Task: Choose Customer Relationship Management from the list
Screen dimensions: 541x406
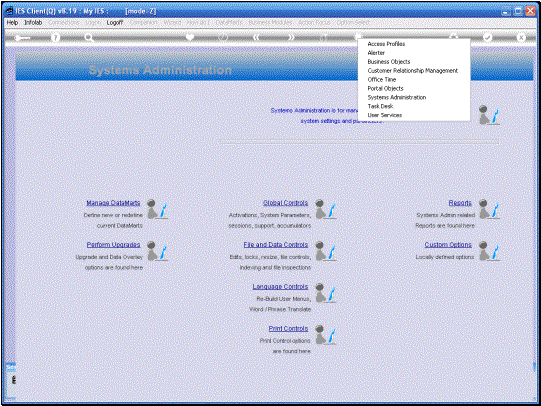Action: [413, 71]
